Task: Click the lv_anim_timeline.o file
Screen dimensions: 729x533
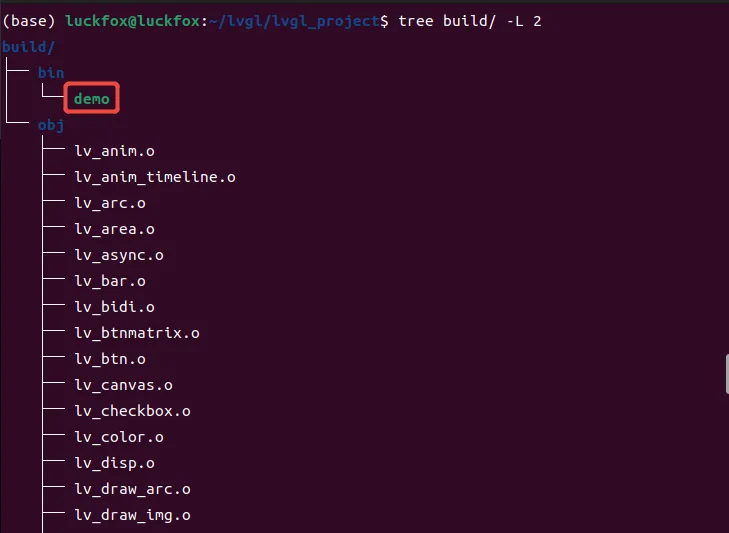Action: [155, 177]
